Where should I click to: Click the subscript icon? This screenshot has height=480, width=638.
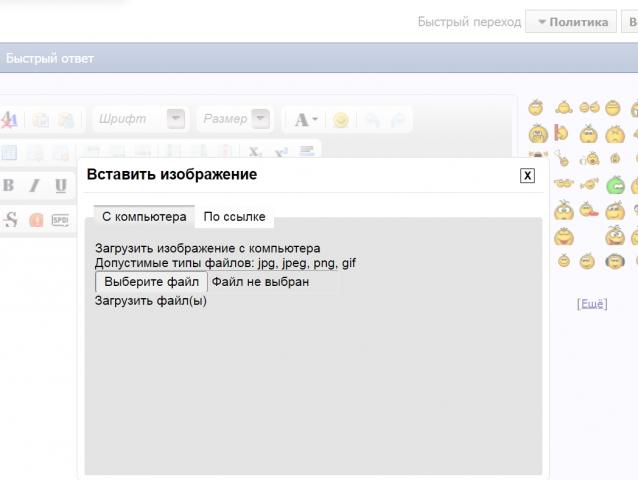coord(256,152)
